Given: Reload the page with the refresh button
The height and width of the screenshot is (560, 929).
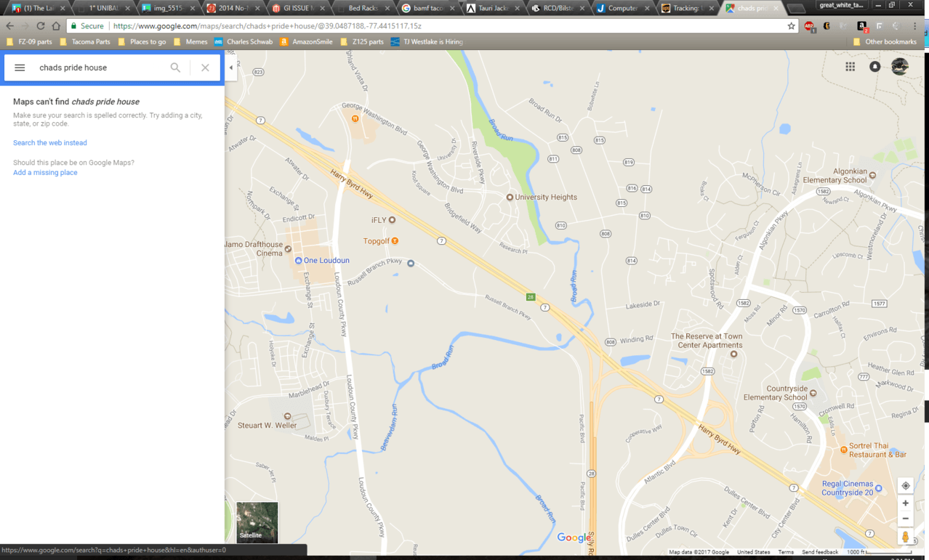Looking at the screenshot, I should click(41, 26).
